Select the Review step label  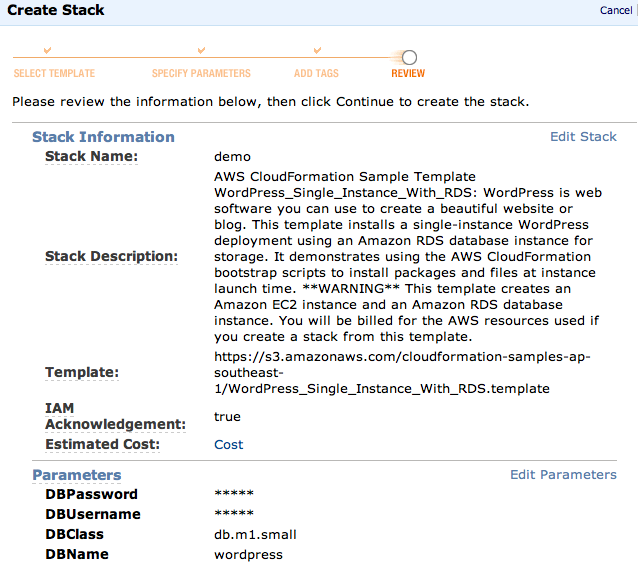coord(408,73)
